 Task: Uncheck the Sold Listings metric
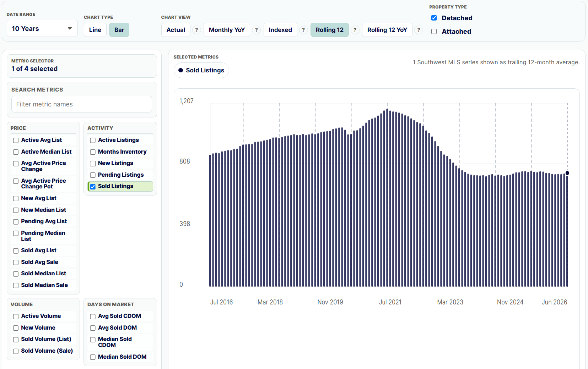93,187
